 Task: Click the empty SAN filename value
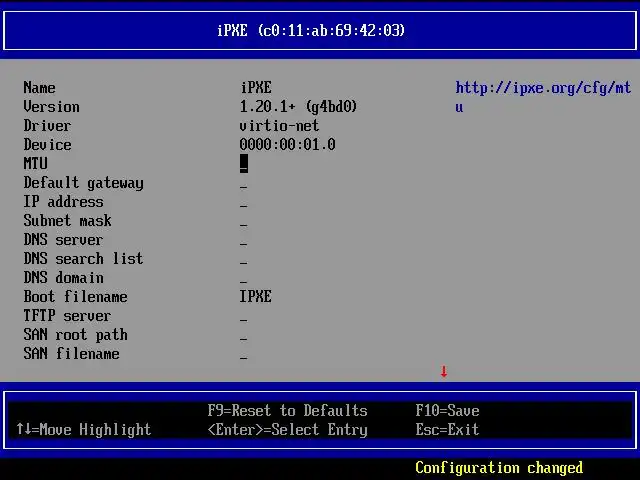click(x=244, y=358)
